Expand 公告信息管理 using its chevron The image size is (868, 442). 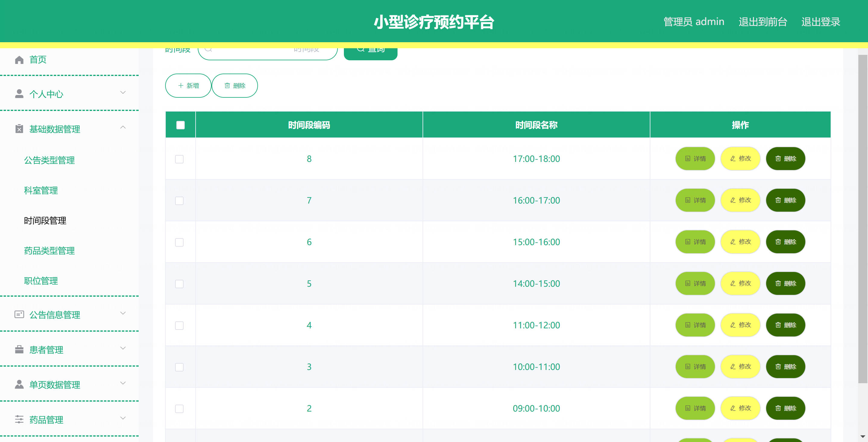click(123, 313)
